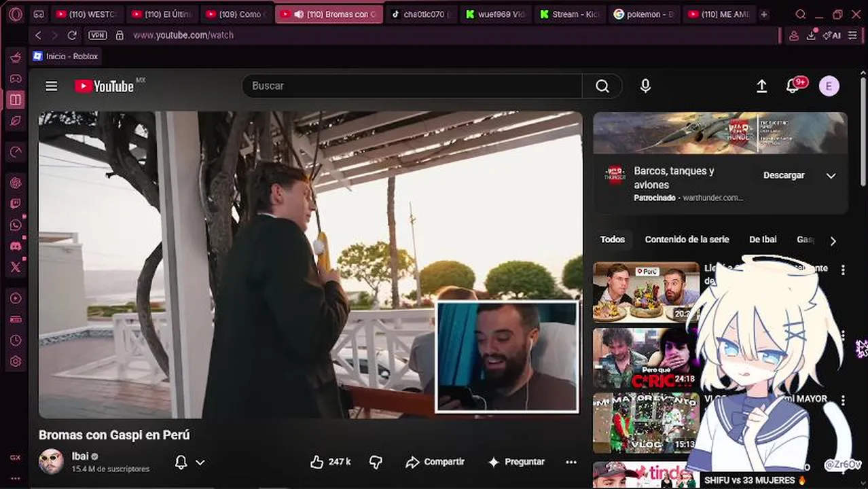This screenshot has width=868, height=489.
Task: Open the gamepad icon in Opera sidebar
Action: tap(15, 78)
